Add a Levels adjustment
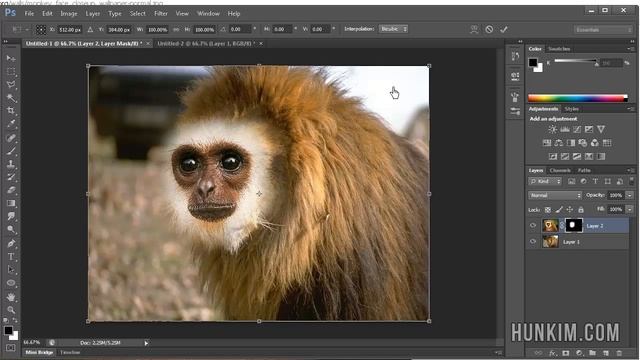Image resolution: width=640 pixels, height=360 pixels. [x=564, y=129]
